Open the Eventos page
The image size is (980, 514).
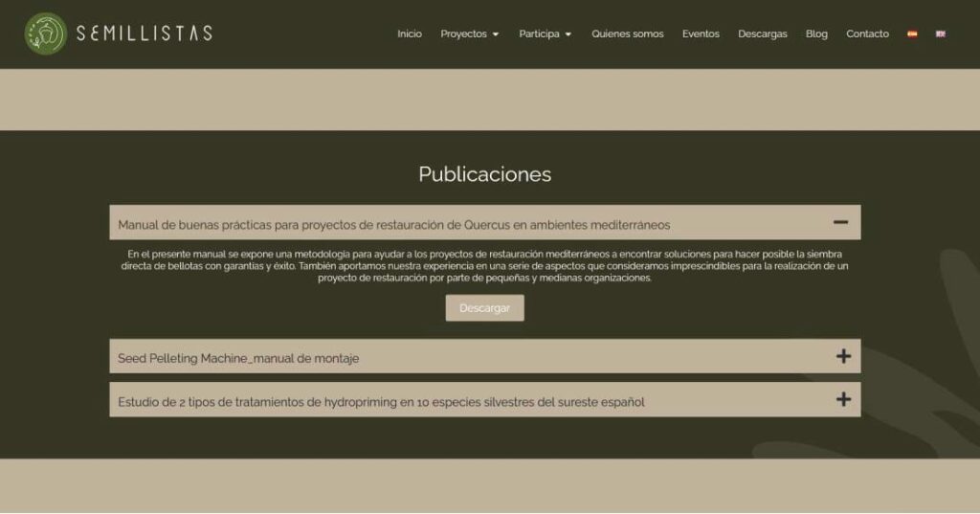click(x=701, y=34)
